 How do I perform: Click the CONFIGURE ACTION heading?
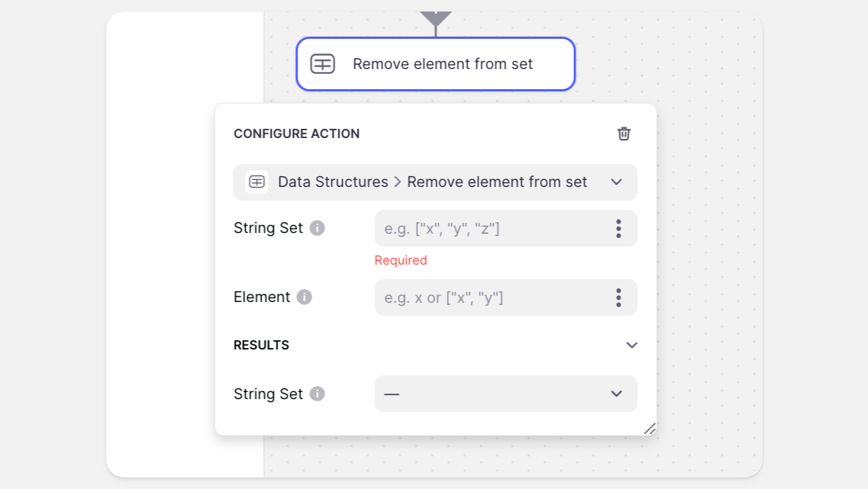[x=297, y=134]
